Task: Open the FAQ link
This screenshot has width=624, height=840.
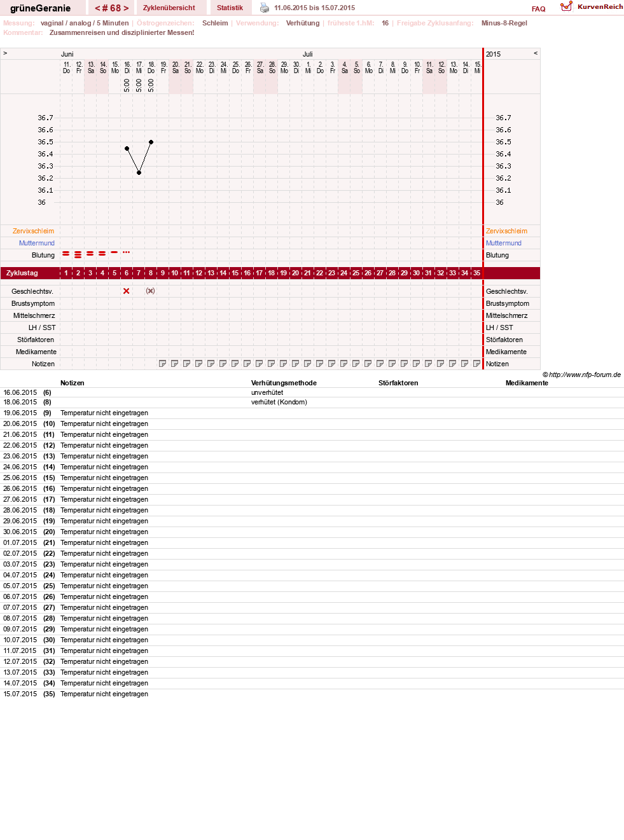Action: [x=539, y=9]
